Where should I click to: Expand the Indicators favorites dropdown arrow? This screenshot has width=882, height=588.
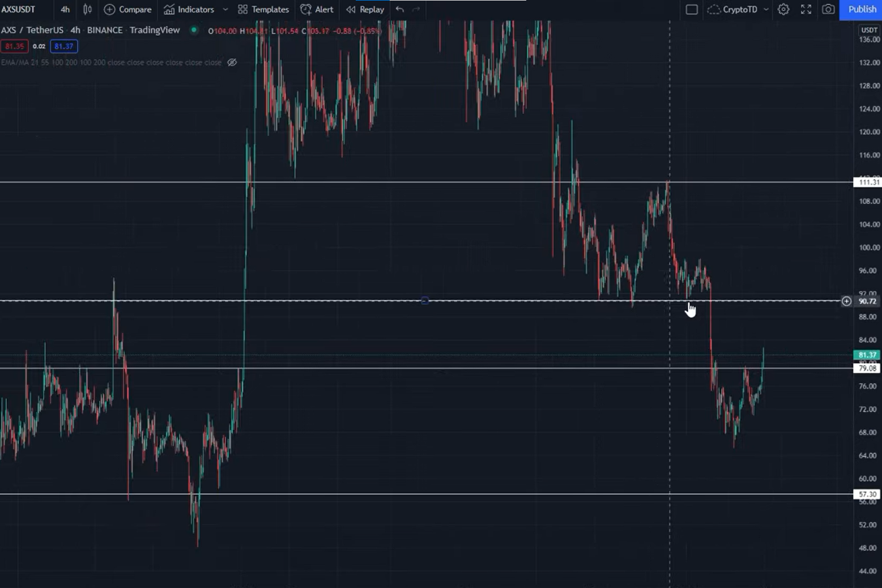[225, 10]
